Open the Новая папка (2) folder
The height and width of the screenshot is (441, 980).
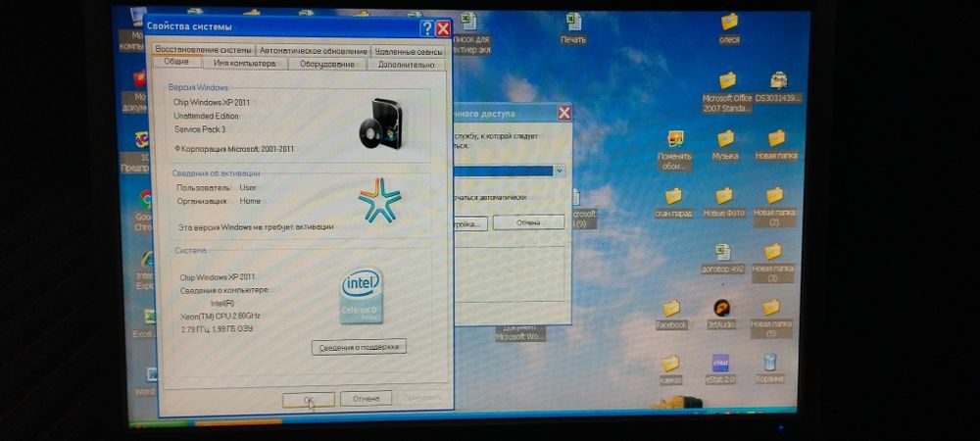[774, 195]
